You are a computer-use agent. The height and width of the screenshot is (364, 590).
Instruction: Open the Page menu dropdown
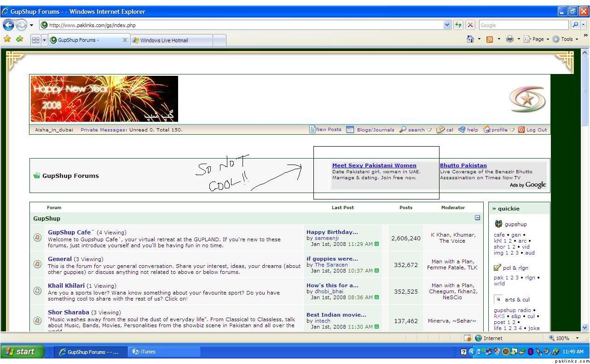click(537, 40)
